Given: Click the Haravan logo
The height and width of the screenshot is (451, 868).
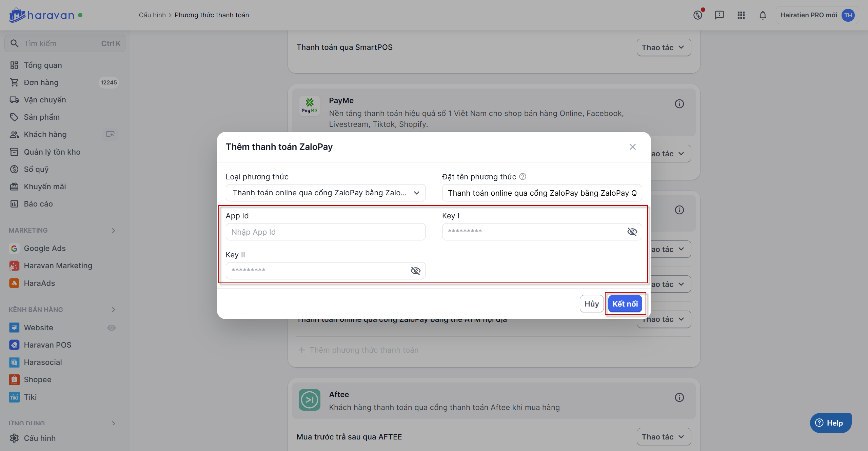Looking at the screenshot, I should (41, 15).
